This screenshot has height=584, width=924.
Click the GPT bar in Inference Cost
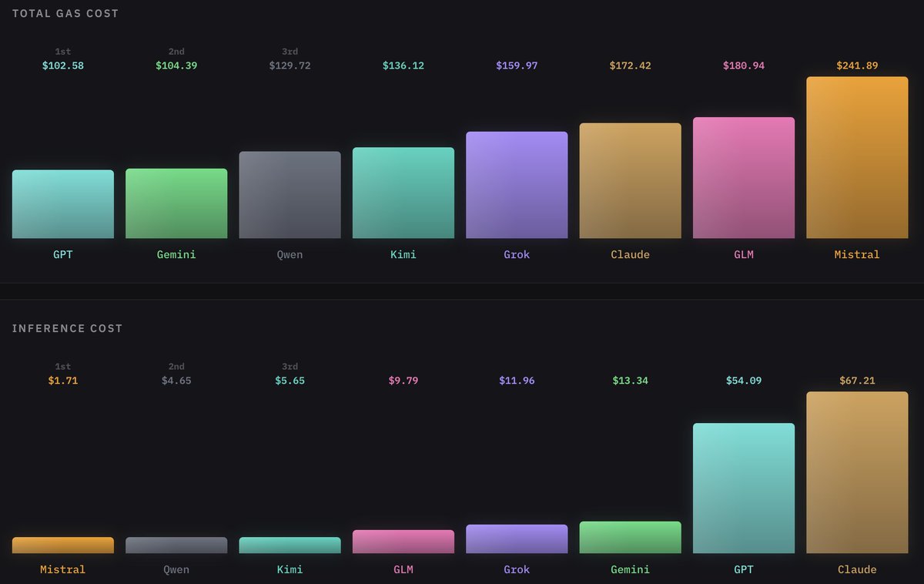click(744, 488)
